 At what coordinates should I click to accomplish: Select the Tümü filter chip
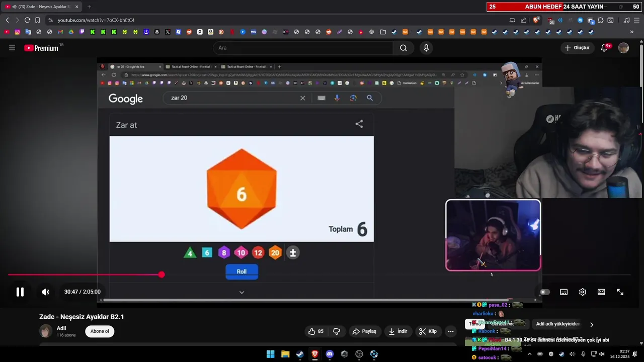(475, 324)
